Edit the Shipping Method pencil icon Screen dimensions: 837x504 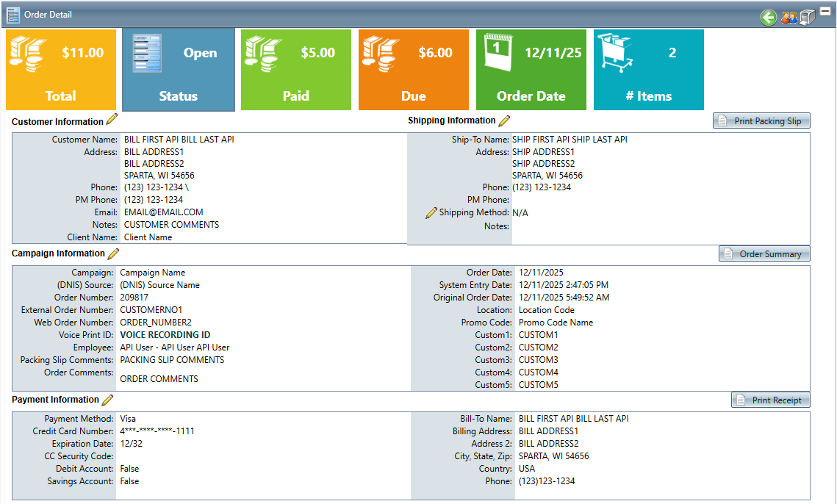click(431, 213)
